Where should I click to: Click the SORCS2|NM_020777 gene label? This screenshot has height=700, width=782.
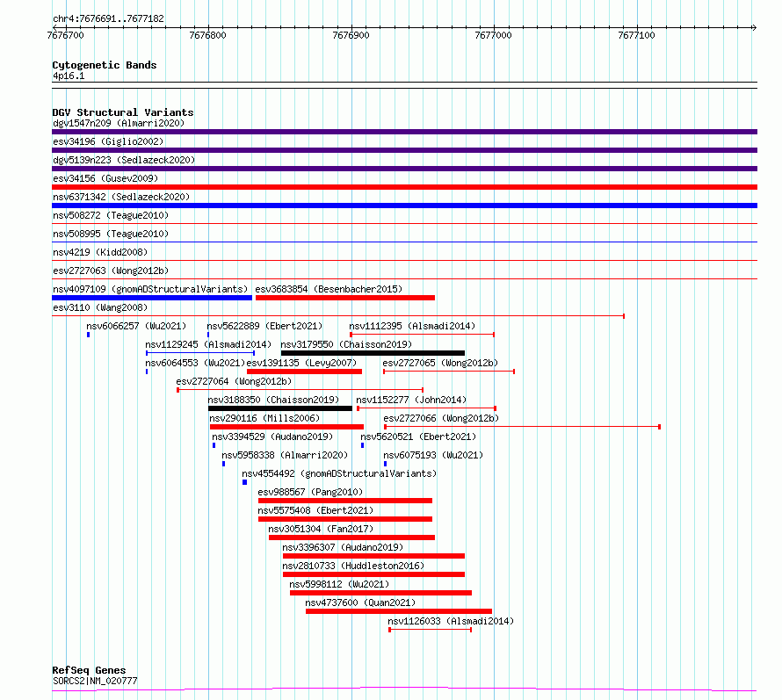[x=95, y=681]
